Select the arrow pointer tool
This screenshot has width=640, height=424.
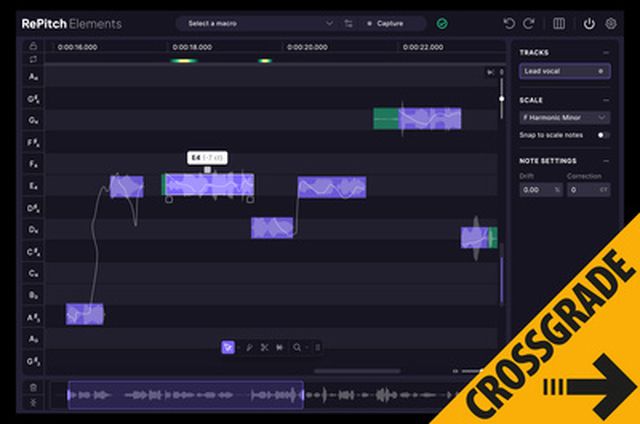click(229, 347)
